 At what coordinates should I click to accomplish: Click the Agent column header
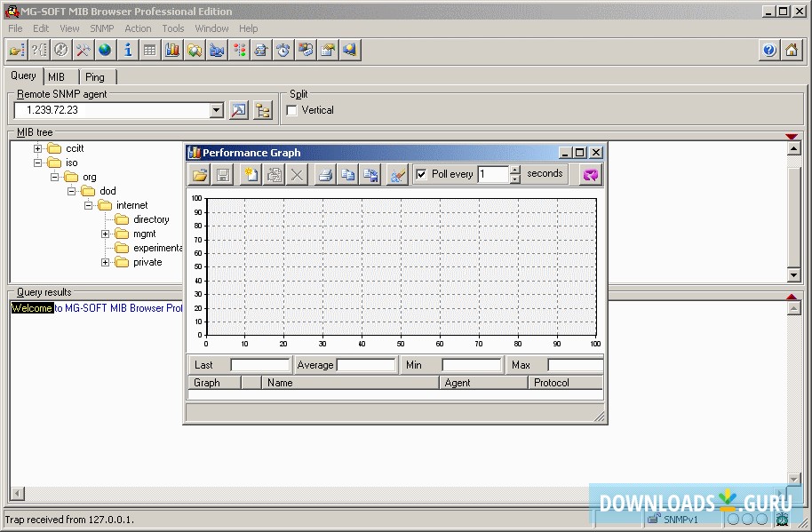tap(483, 383)
